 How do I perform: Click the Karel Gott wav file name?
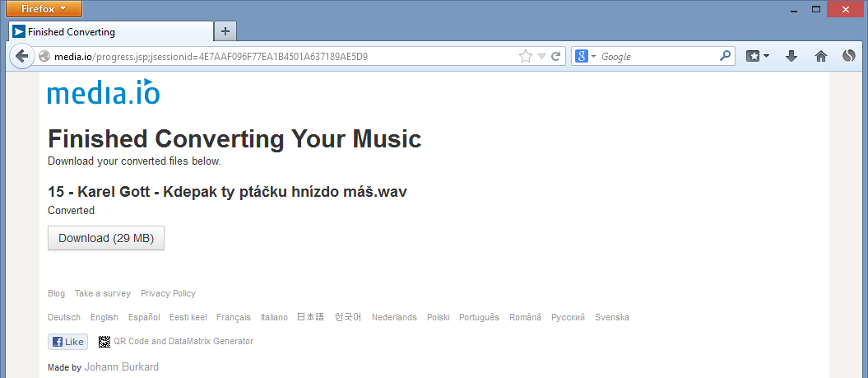click(228, 193)
